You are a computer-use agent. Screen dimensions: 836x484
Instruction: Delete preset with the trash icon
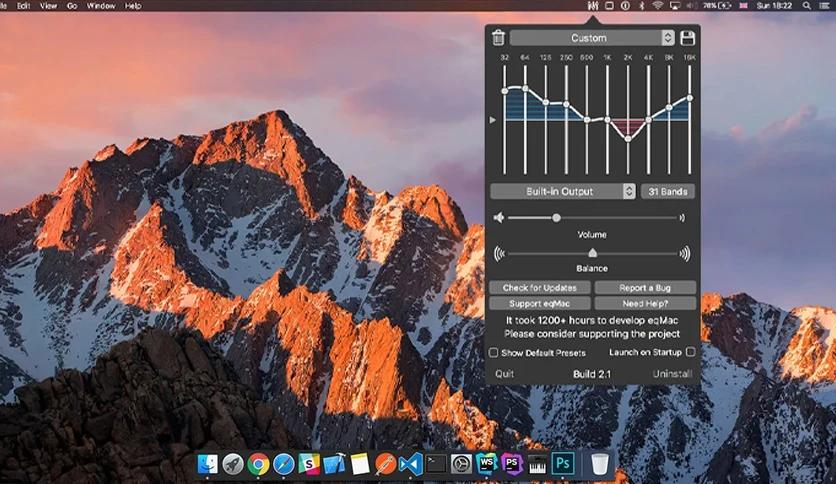point(498,38)
